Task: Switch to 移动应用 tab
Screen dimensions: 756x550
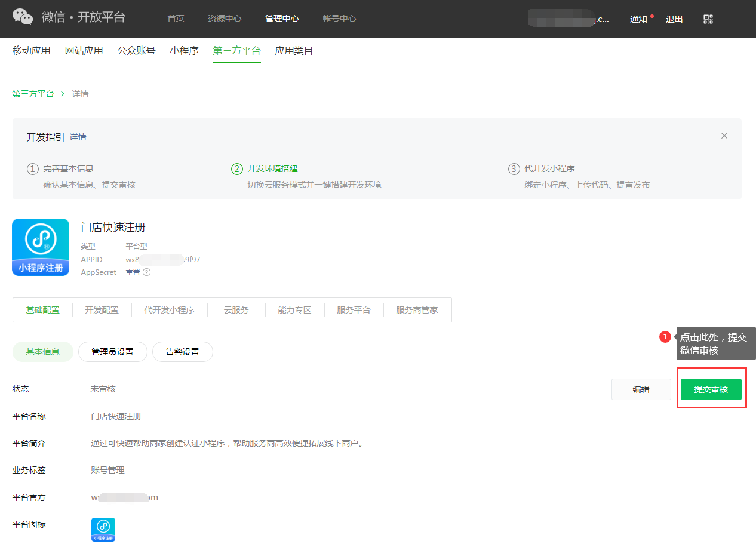Action: tap(31, 51)
